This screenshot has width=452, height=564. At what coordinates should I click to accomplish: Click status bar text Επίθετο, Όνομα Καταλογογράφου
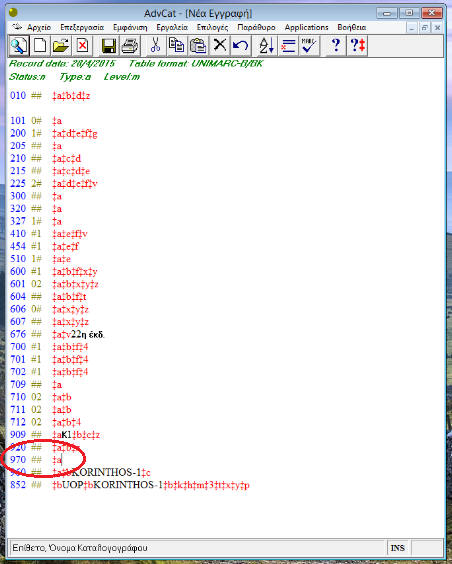tap(79, 548)
